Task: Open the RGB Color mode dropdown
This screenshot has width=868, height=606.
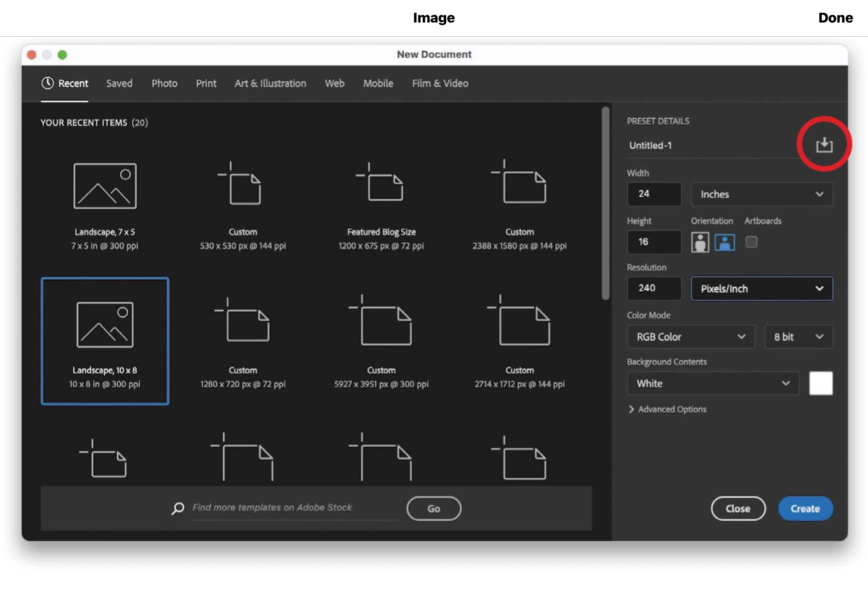Action: [691, 337]
